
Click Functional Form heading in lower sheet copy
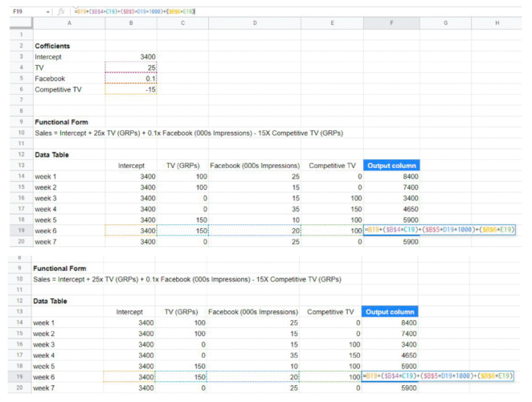coord(59,269)
